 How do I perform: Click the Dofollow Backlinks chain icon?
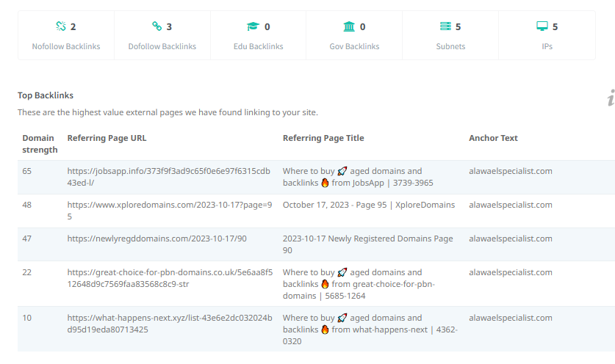157,26
